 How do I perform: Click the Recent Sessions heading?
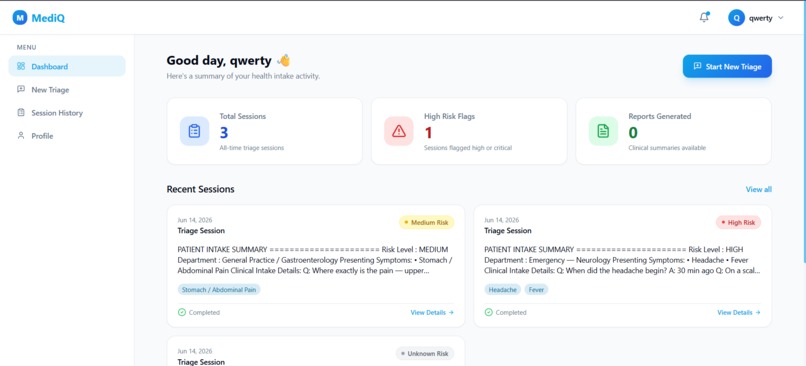click(200, 189)
